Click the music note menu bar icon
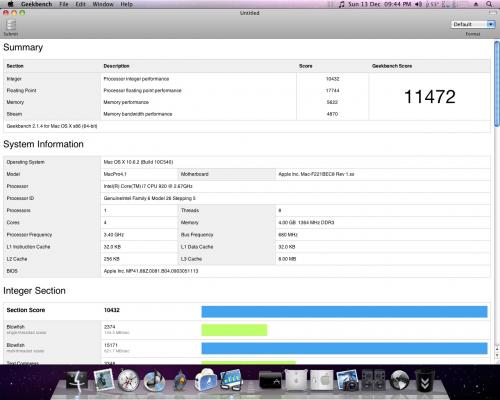Screen dimensions: 500x400 pos(341,4)
